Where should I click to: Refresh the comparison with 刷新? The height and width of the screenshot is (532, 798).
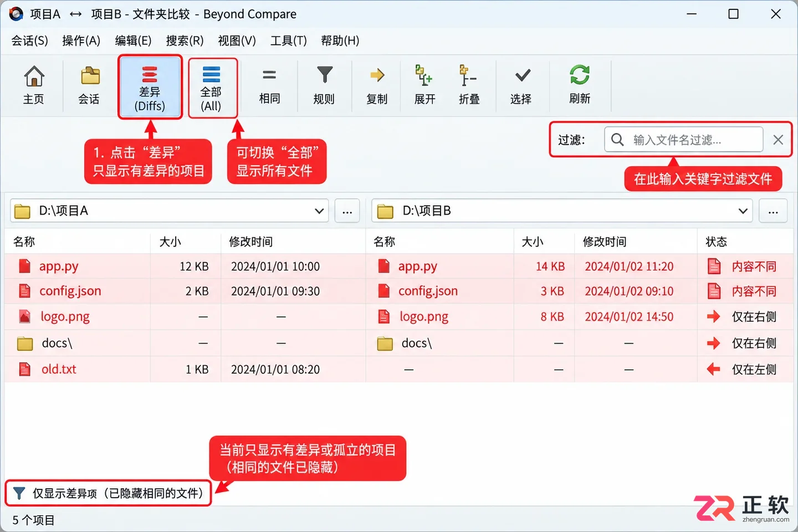coord(580,85)
